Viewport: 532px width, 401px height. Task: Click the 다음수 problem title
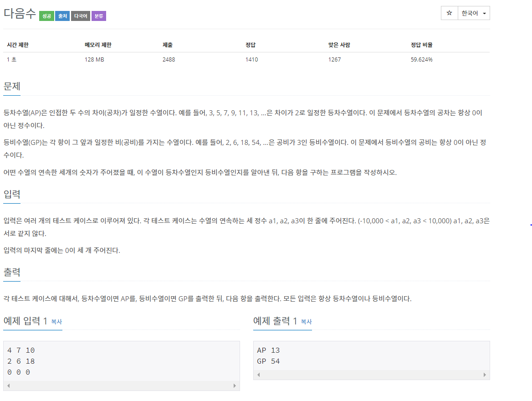pyautogui.click(x=20, y=14)
